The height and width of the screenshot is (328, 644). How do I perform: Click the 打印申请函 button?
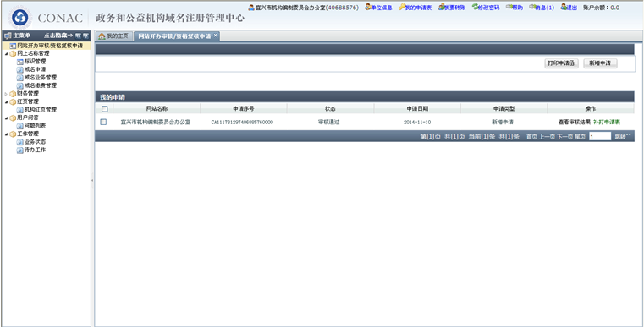[x=561, y=63]
